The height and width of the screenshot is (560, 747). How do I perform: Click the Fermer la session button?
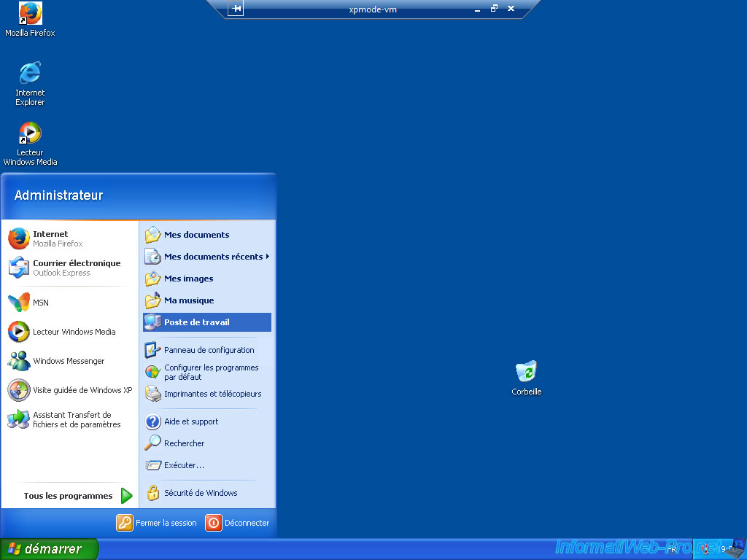click(157, 523)
